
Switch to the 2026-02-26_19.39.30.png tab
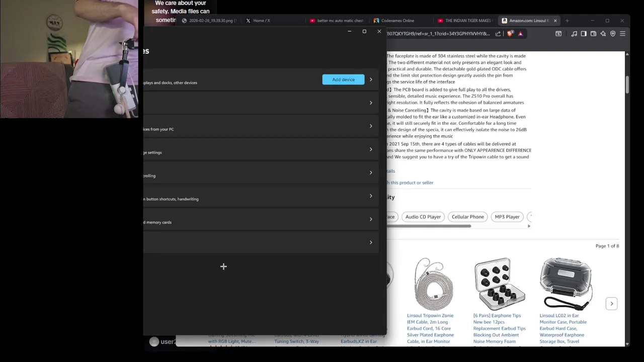point(209,21)
